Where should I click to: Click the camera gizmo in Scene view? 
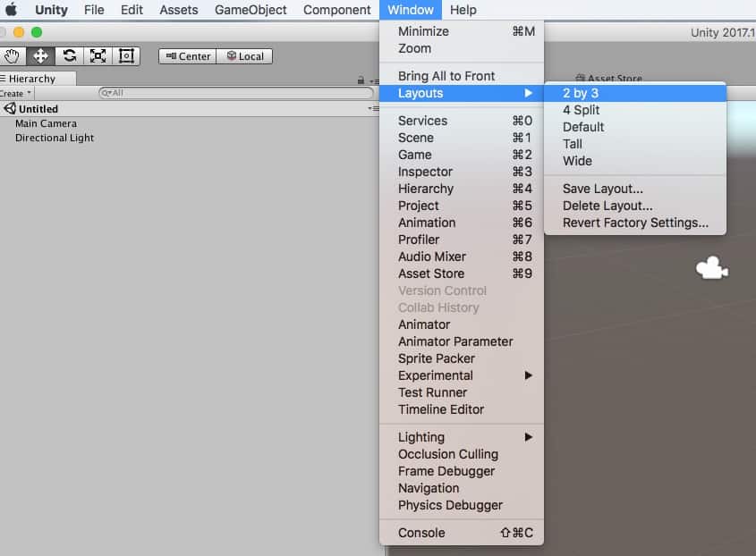pos(712,268)
